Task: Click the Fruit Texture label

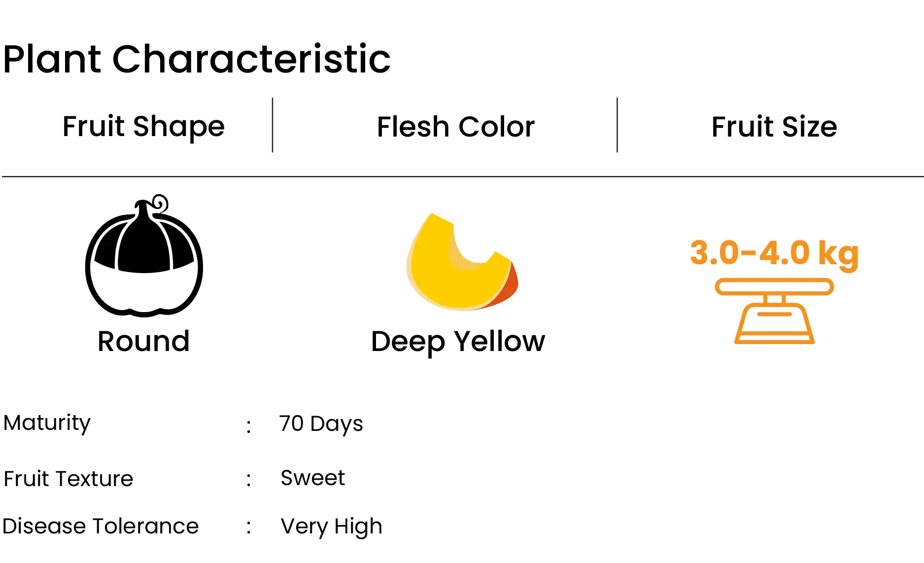Action: click(68, 479)
